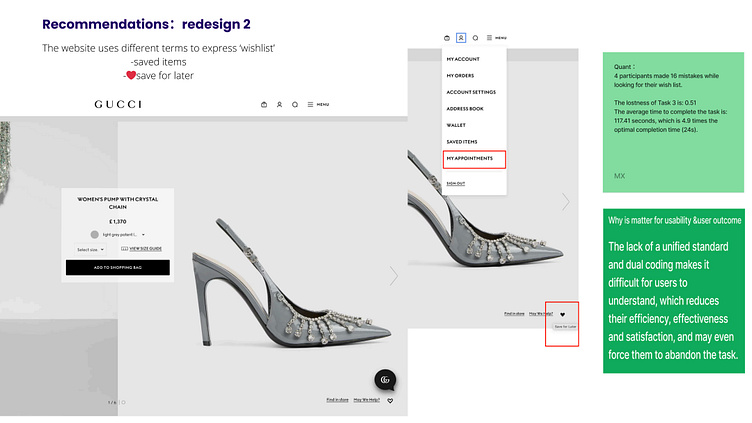Click the heart icon on the right page
Screen dimensions: 752x423
[x=563, y=315]
